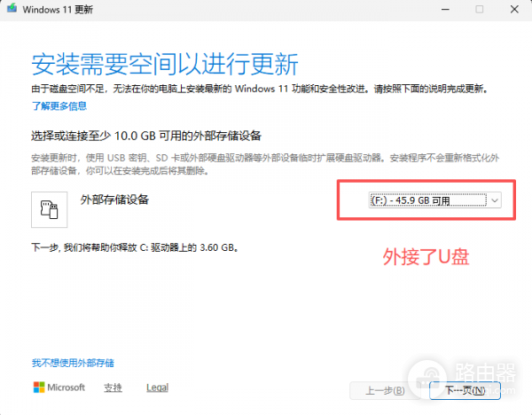The image size is (532, 415).
Task: Minimize the Windows 11 更新 window
Action: (445, 9)
